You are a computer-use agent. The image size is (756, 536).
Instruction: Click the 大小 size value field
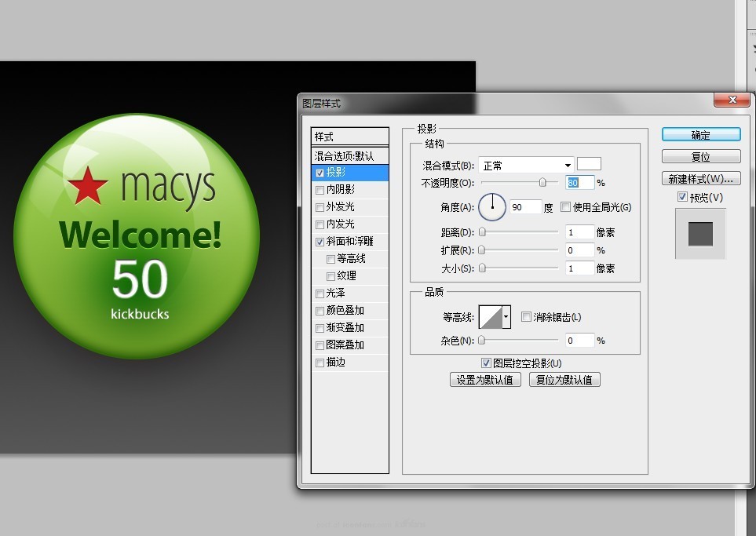[579, 268]
